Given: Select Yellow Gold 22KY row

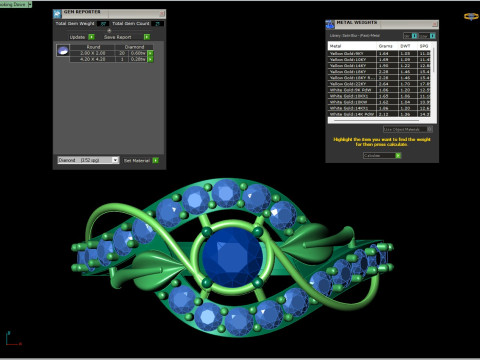Looking at the screenshot, I should (379, 84).
